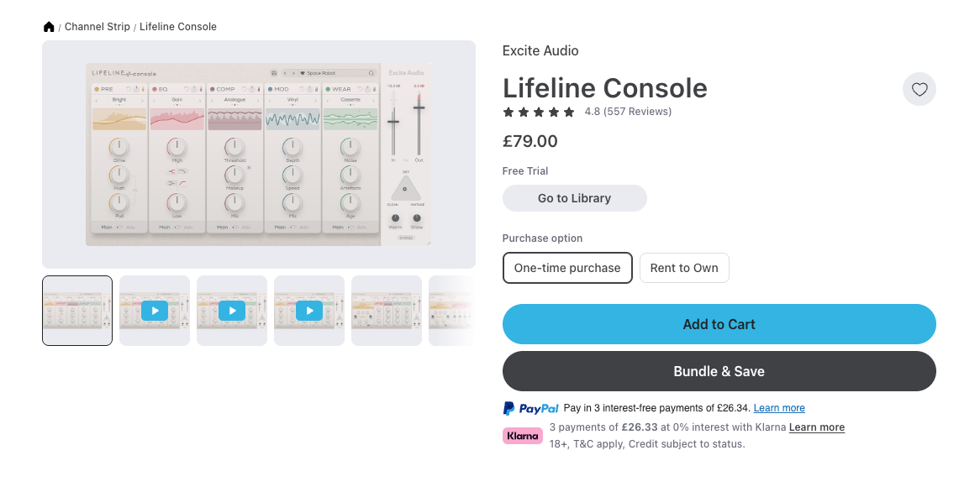Select the first screenshot thumbnail

[77, 311]
